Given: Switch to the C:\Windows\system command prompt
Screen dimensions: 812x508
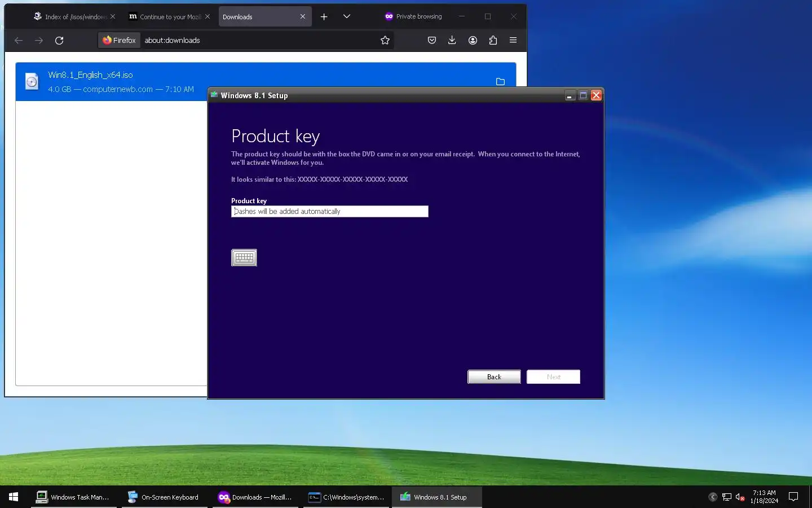Looking at the screenshot, I should (346, 497).
